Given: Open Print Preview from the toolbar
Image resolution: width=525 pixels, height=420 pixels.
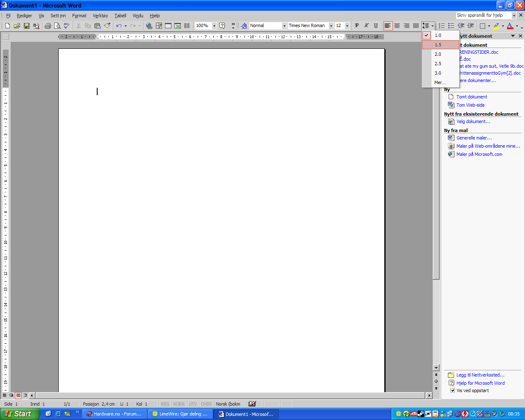Looking at the screenshot, I should [57, 26].
